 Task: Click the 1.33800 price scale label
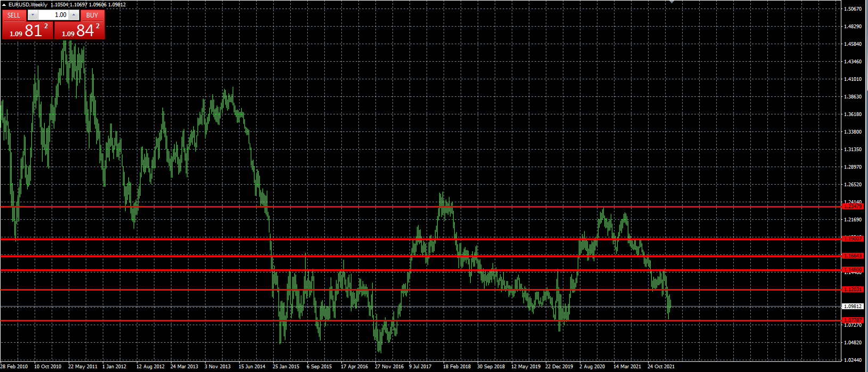853,132
